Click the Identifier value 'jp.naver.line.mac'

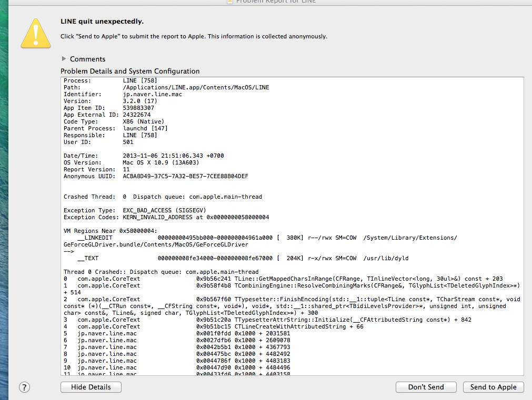(x=153, y=94)
